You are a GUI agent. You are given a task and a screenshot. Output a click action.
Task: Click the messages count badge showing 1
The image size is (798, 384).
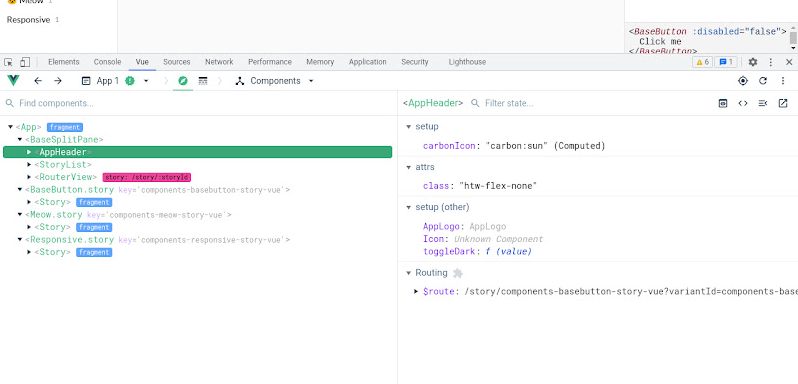click(726, 62)
